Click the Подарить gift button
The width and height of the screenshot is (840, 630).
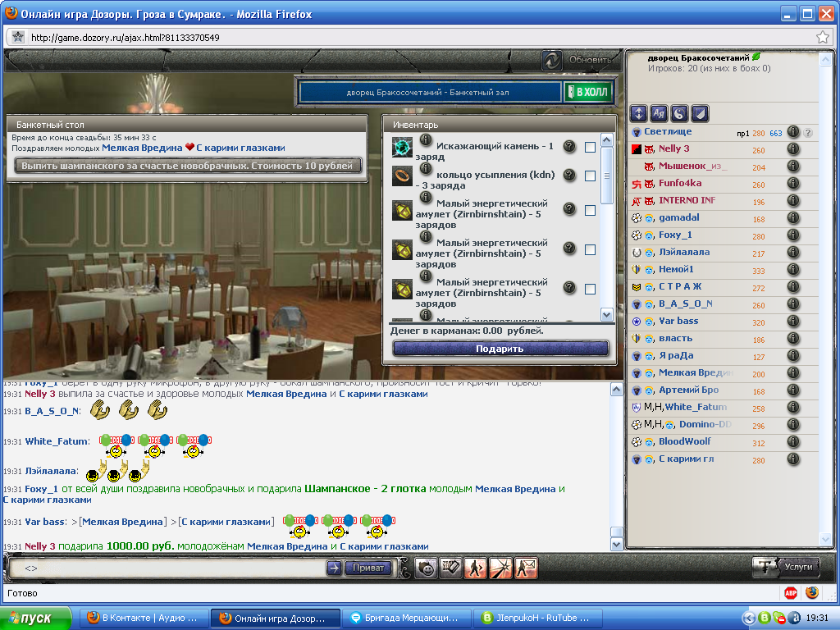[x=500, y=349]
